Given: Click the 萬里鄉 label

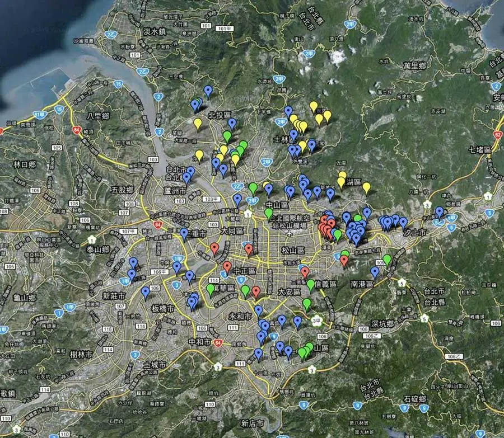Looking at the screenshot, I should click(x=414, y=66).
